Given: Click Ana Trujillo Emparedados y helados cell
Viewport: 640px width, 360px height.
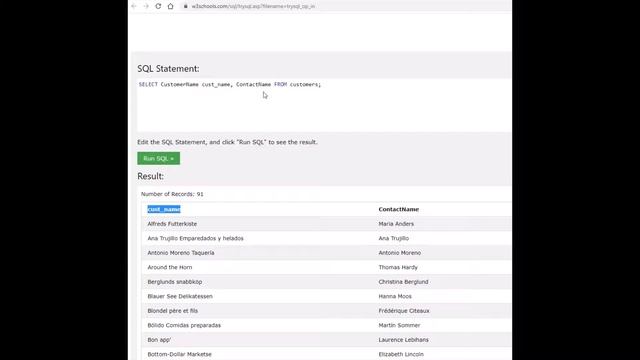Looking at the screenshot, I should (195, 238).
